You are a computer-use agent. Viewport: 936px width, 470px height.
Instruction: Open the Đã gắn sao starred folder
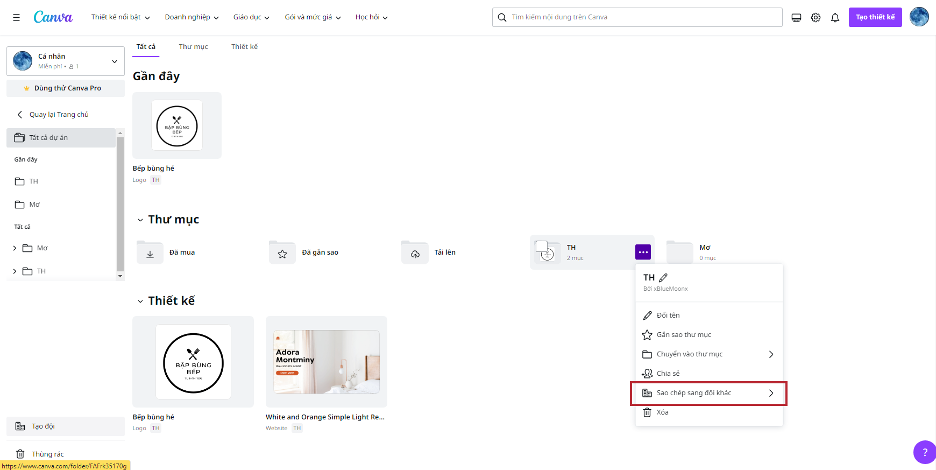320,253
